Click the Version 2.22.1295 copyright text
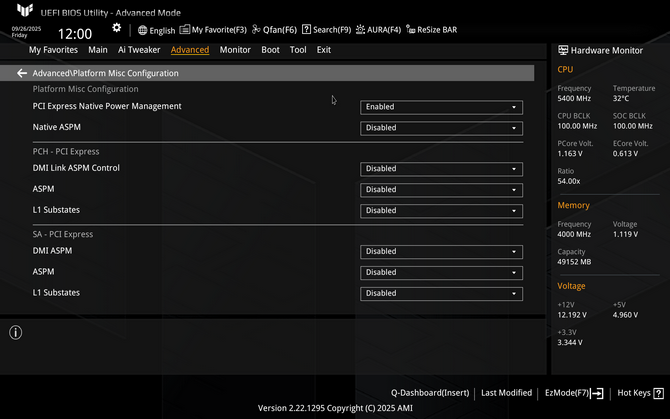The height and width of the screenshot is (419, 670). pyautogui.click(x=335, y=408)
